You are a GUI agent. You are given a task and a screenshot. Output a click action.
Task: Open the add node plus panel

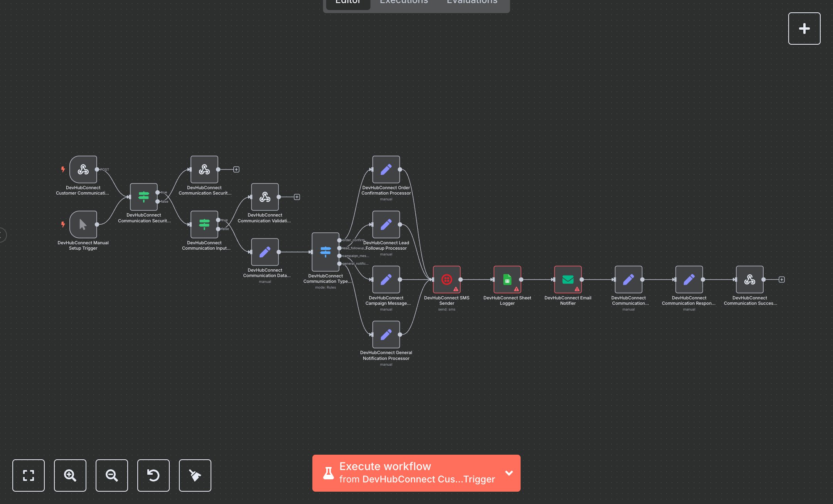point(804,29)
